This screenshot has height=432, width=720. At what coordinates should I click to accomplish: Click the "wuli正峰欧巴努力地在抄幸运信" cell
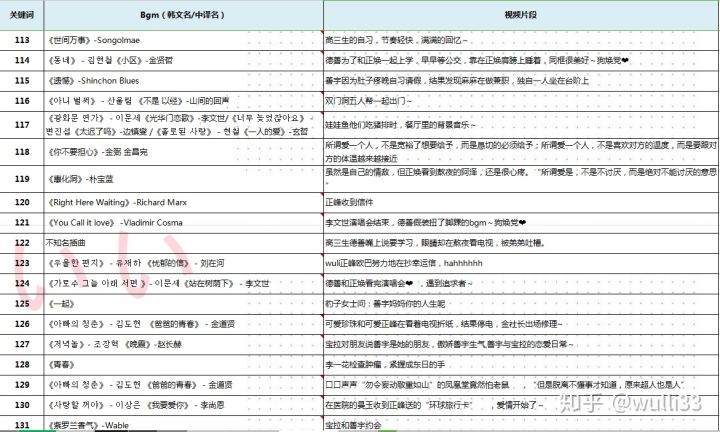coord(521,263)
